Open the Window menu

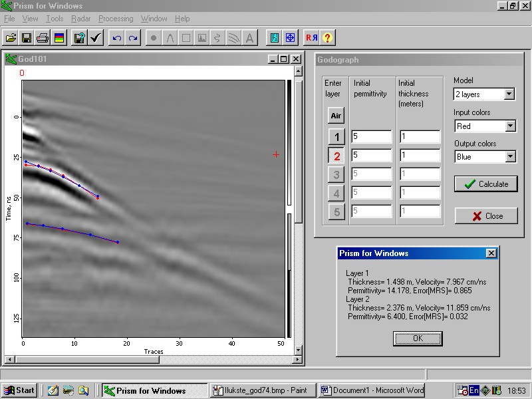coord(154,19)
